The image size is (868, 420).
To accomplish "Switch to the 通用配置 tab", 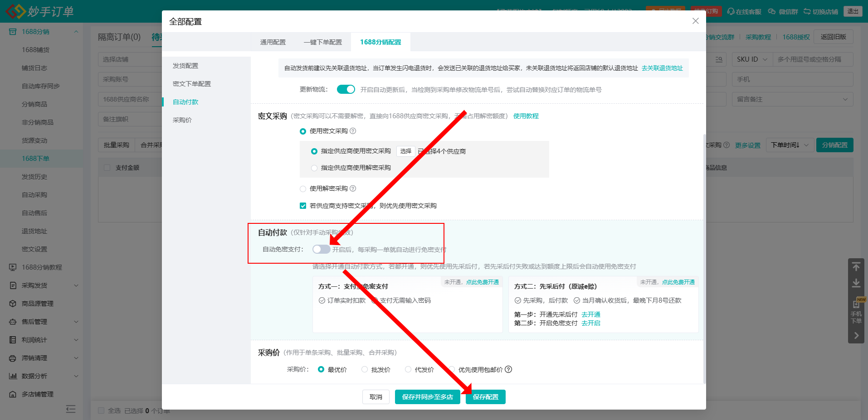I will coord(273,42).
